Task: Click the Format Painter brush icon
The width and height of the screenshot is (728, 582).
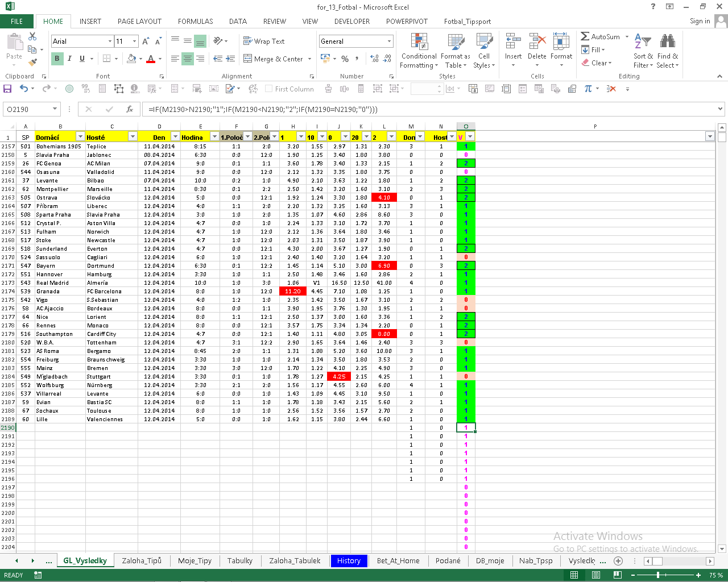Action: click(32, 62)
